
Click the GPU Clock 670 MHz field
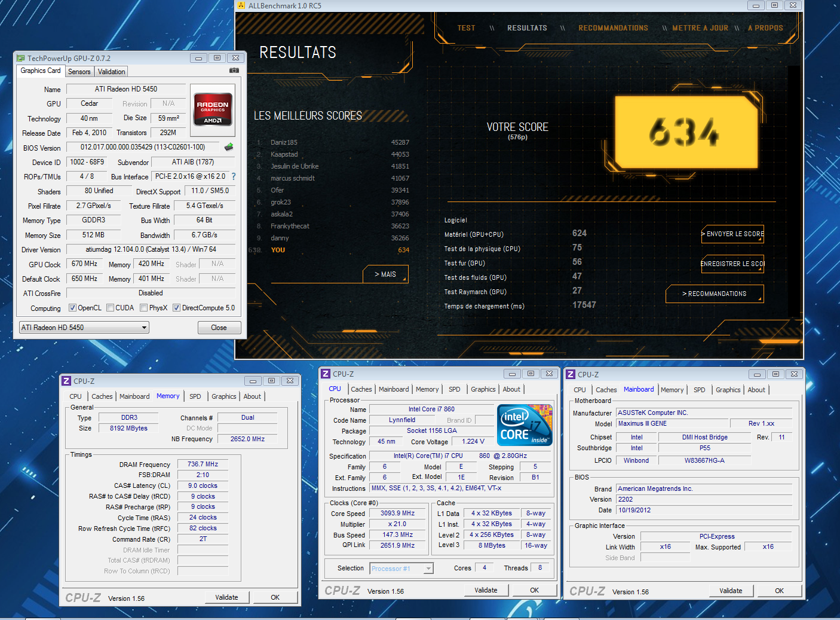84,264
